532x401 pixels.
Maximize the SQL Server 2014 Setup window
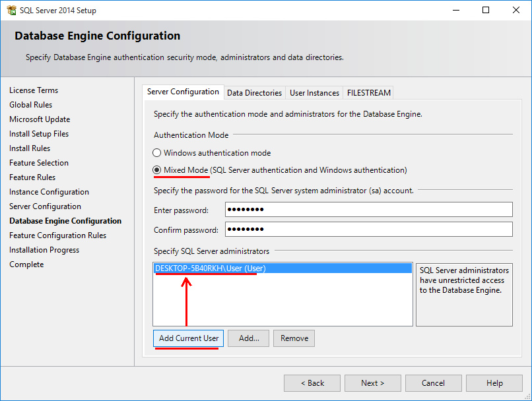(486, 10)
